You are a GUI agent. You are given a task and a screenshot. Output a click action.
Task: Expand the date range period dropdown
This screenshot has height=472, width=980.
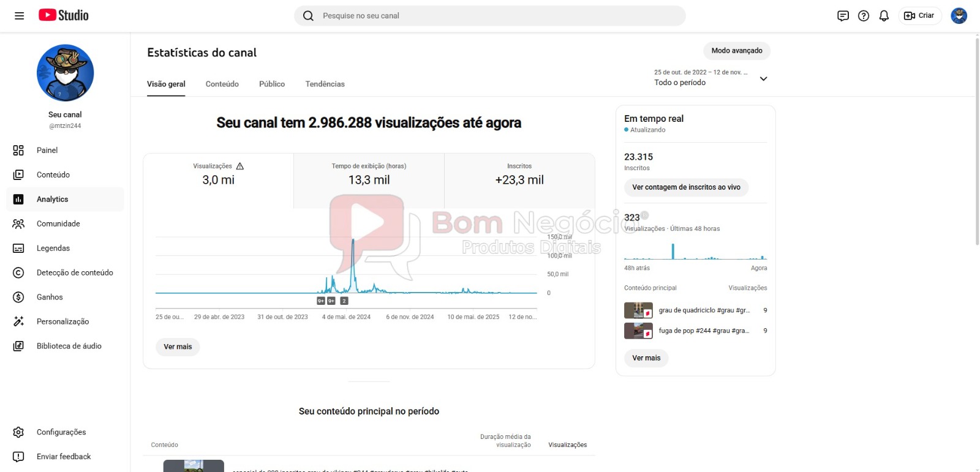[763, 78]
